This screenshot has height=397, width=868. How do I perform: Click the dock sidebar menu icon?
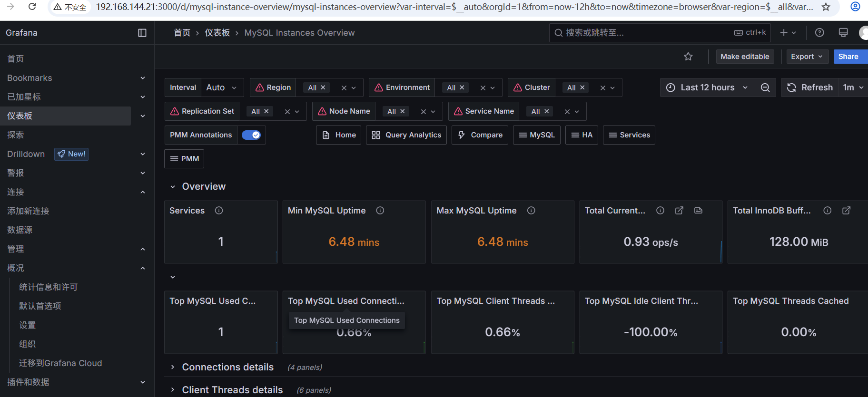coord(142,33)
